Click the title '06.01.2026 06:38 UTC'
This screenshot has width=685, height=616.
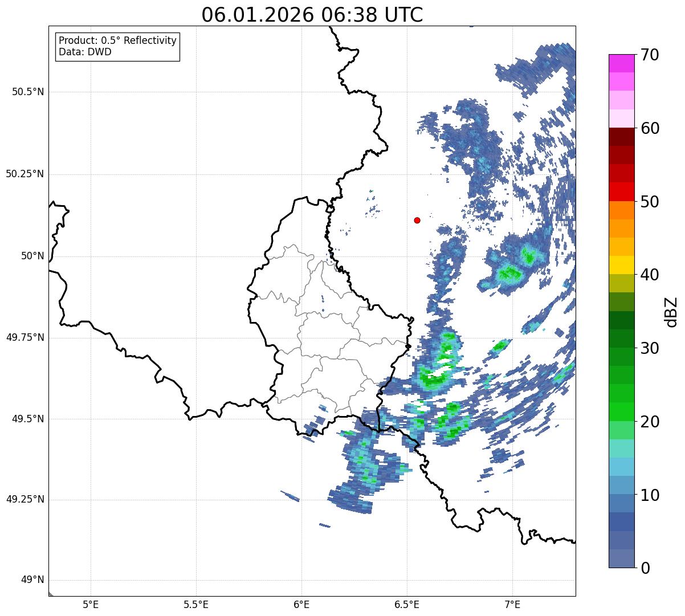pyautogui.click(x=312, y=15)
